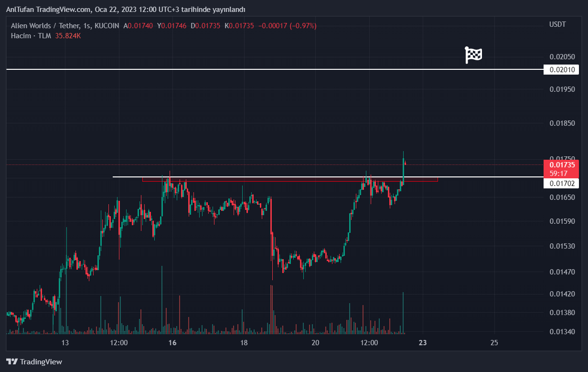Select the 0.02010 price line label
The width and height of the screenshot is (588, 372).
coord(561,70)
